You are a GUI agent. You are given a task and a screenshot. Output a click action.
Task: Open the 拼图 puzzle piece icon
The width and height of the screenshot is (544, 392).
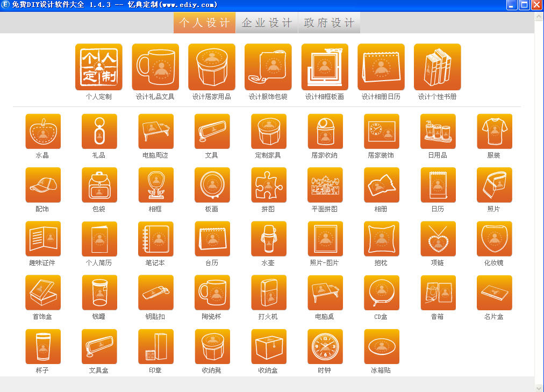[269, 185]
